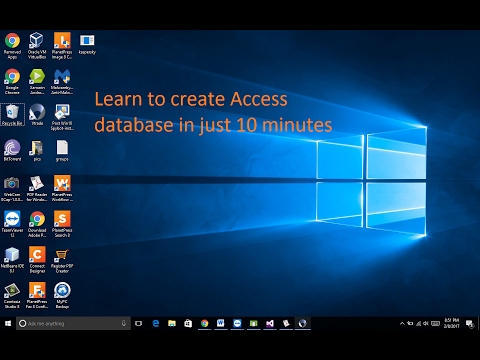Screen dimensions: 480x360
Task: Show hidden system tray icons
Action: point(402,323)
